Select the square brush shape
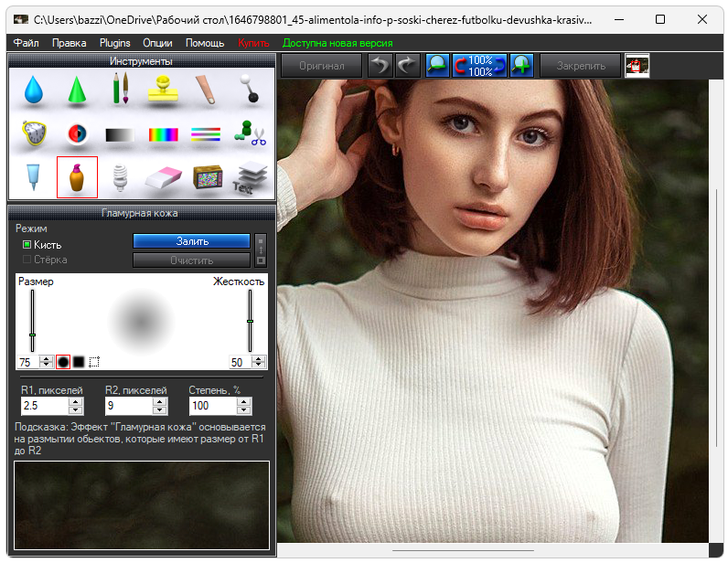 pos(79,362)
